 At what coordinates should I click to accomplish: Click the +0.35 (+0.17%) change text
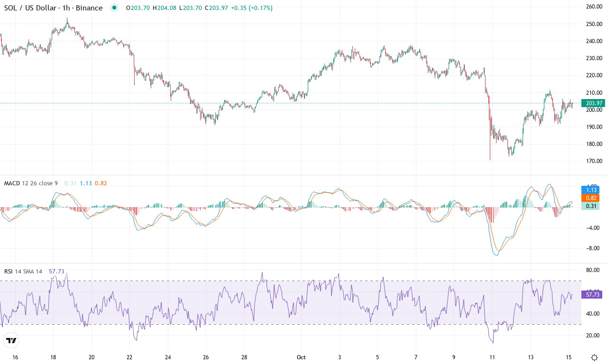click(x=251, y=8)
